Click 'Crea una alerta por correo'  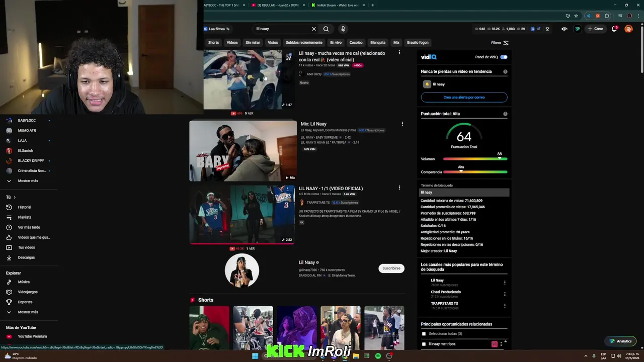[464, 97]
